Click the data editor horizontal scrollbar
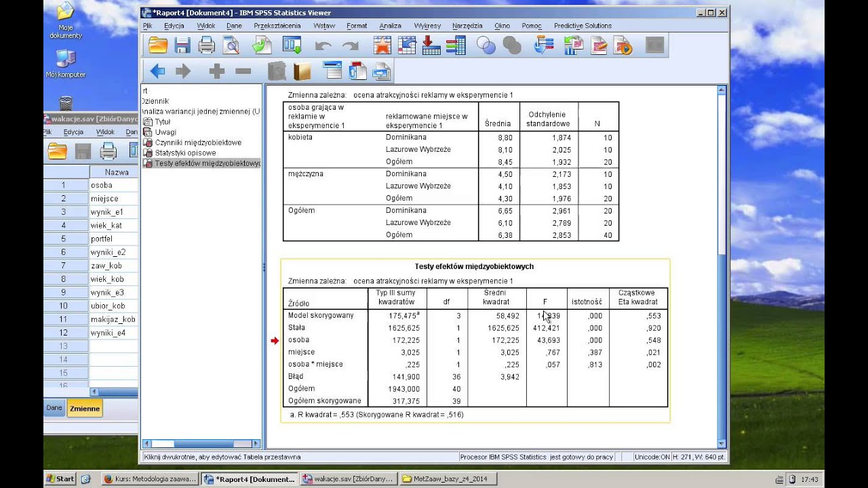The width and height of the screenshot is (868, 488). (114, 392)
